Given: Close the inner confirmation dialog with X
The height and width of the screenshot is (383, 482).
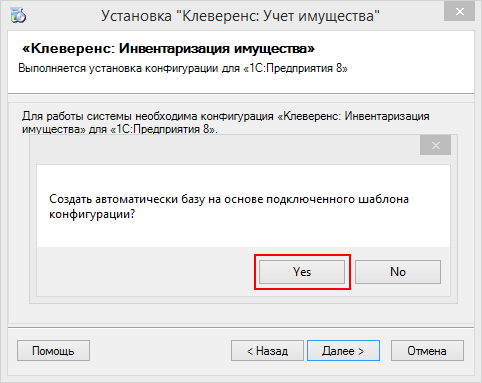Looking at the screenshot, I should pos(435,145).
